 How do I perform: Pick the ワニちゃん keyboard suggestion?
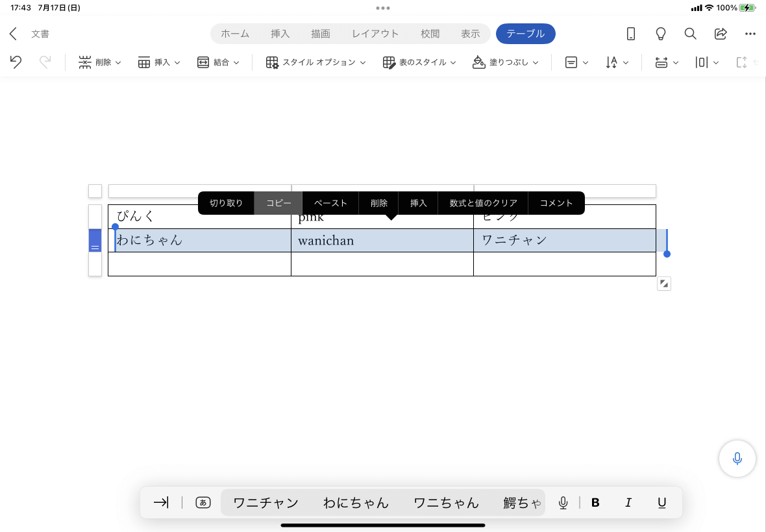click(446, 503)
